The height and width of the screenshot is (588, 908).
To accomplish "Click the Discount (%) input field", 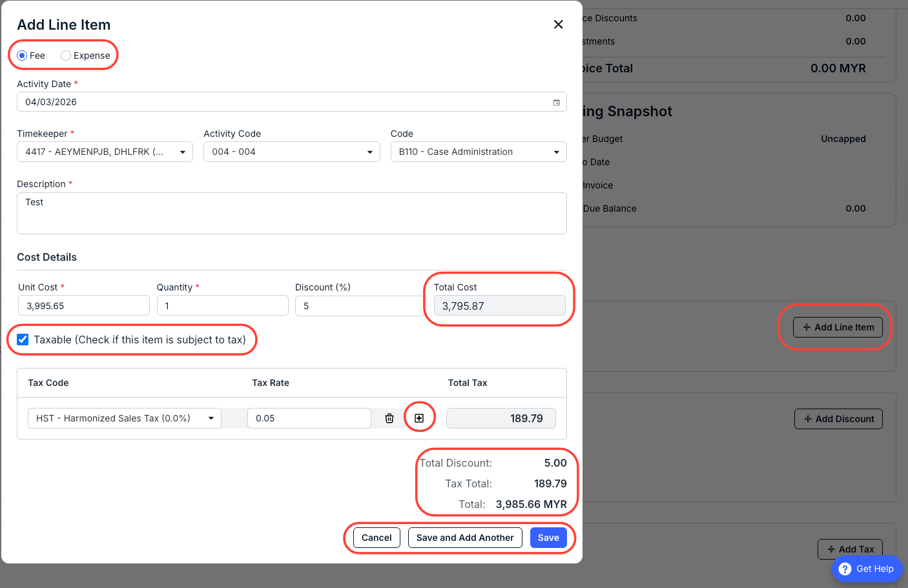I will pos(360,306).
